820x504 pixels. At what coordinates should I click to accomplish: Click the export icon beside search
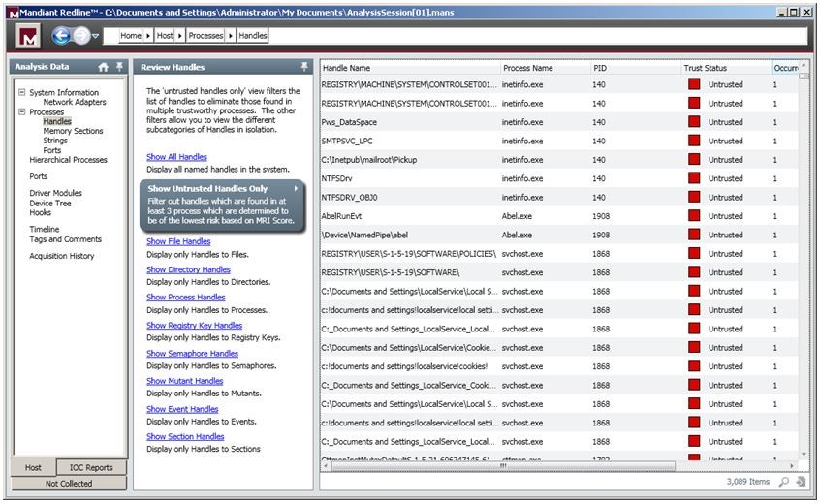tap(801, 482)
